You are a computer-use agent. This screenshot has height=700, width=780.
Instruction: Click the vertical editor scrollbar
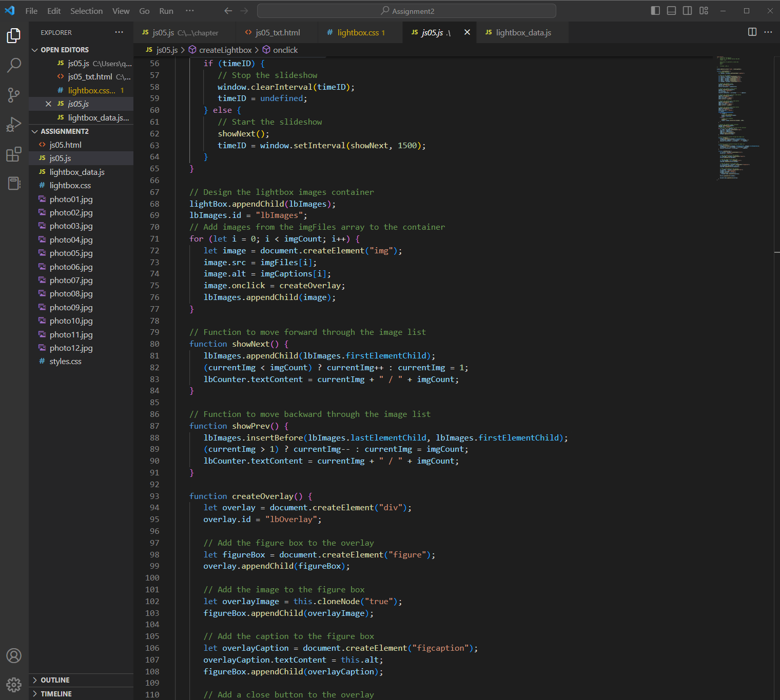click(x=777, y=378)
